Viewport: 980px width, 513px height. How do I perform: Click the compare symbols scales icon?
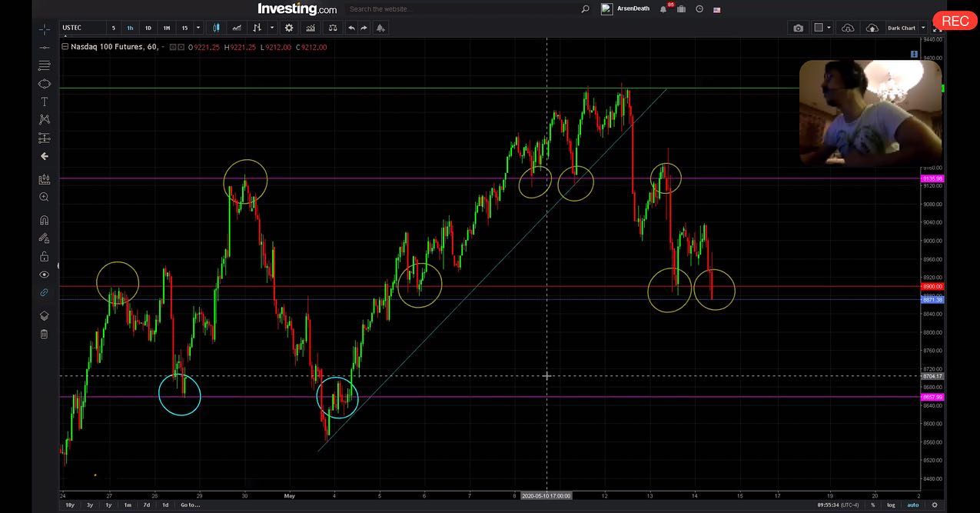tap(332, 28)
